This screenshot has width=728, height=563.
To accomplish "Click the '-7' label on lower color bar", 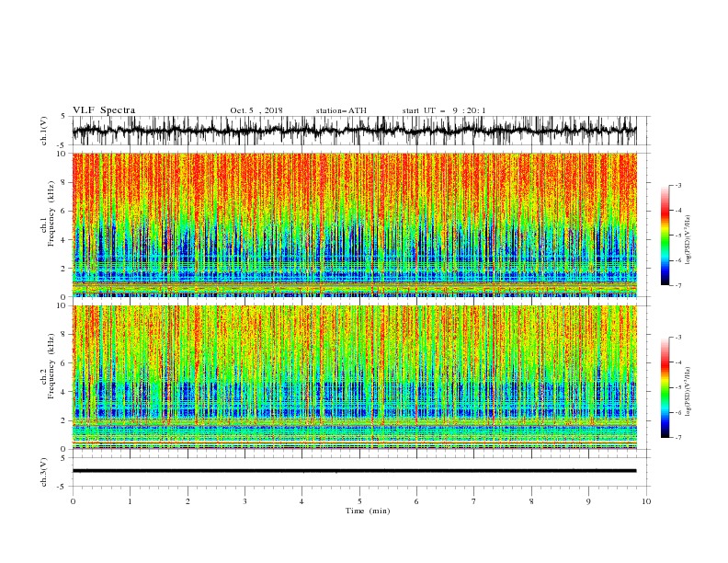I will pos(677,438).
